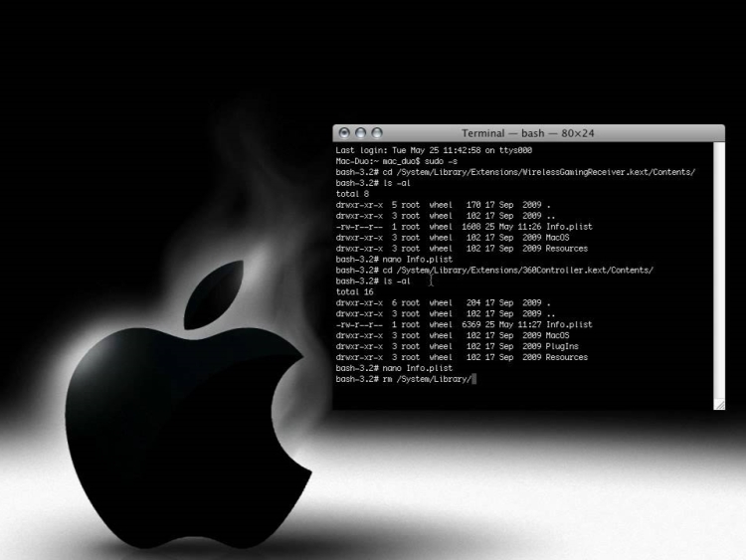Click the "total 8" output line

tap(353, 194)
